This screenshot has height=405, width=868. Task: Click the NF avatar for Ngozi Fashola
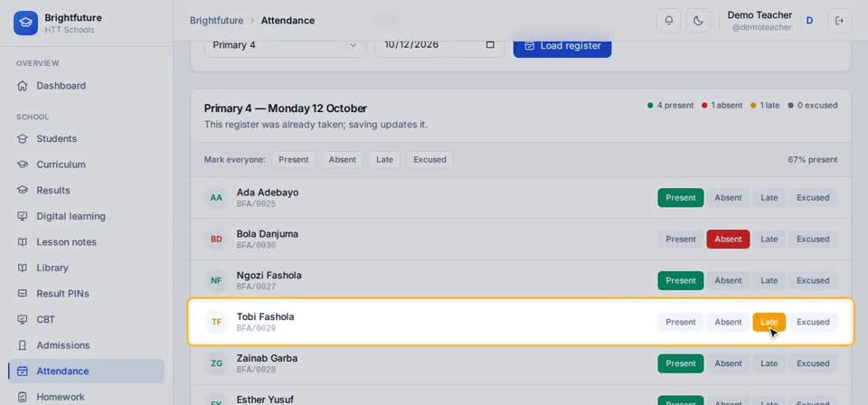click(x=216, y=280)
